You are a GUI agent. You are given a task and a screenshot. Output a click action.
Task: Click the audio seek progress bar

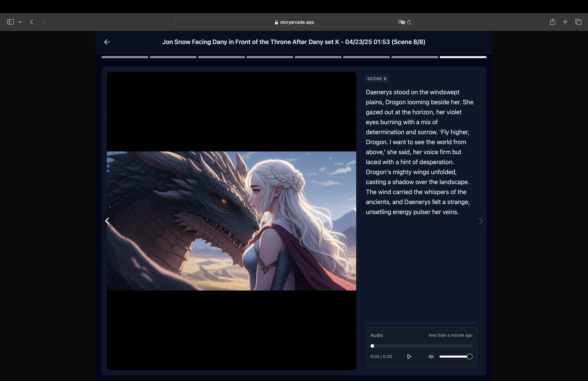point(421,346)
